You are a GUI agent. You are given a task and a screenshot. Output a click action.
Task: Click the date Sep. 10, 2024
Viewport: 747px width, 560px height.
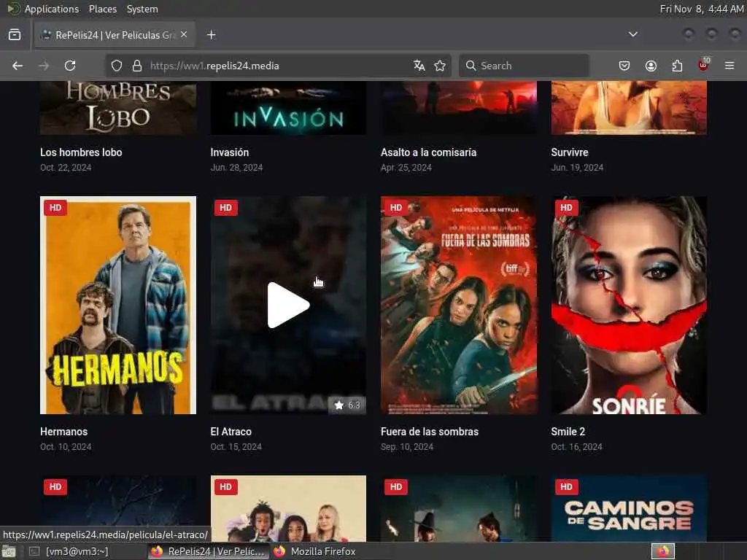pos(407,447)
